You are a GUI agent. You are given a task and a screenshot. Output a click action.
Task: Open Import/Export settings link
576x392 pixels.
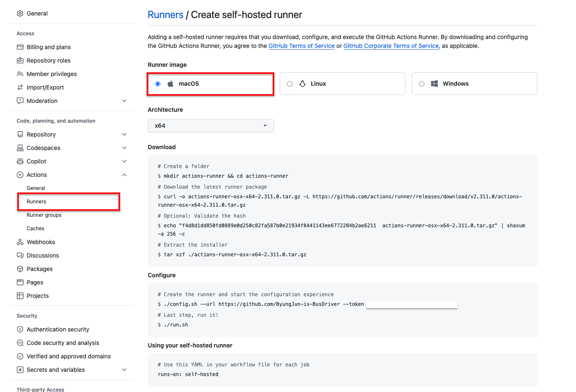pyautogui.click(x=45, y=87)
